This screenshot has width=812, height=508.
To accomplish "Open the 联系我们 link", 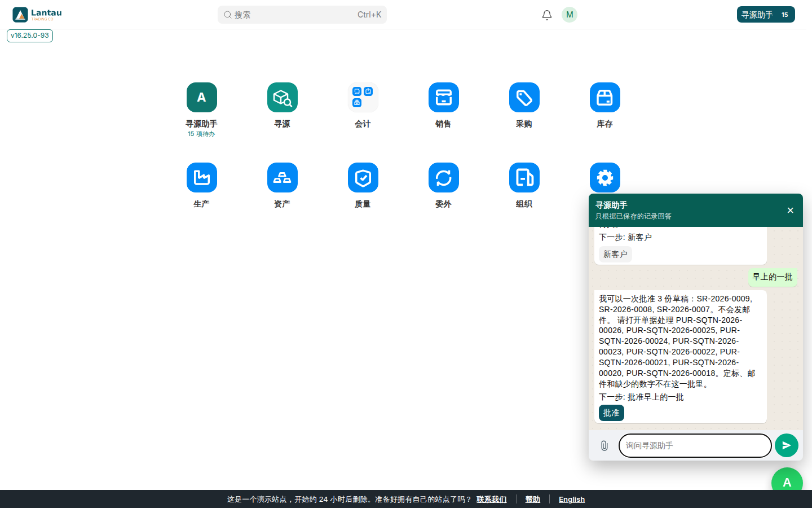I will click(492, 500).
